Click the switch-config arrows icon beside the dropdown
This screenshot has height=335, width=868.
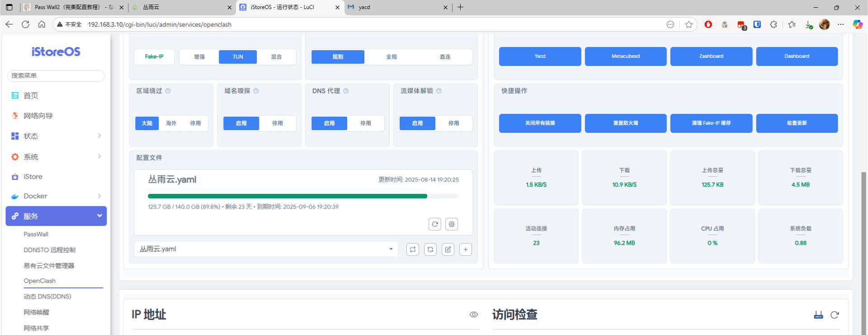413,249
